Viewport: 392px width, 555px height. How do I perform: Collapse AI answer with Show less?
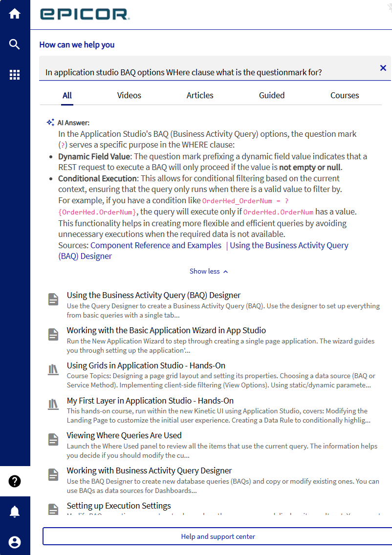(x=209, y=271)
